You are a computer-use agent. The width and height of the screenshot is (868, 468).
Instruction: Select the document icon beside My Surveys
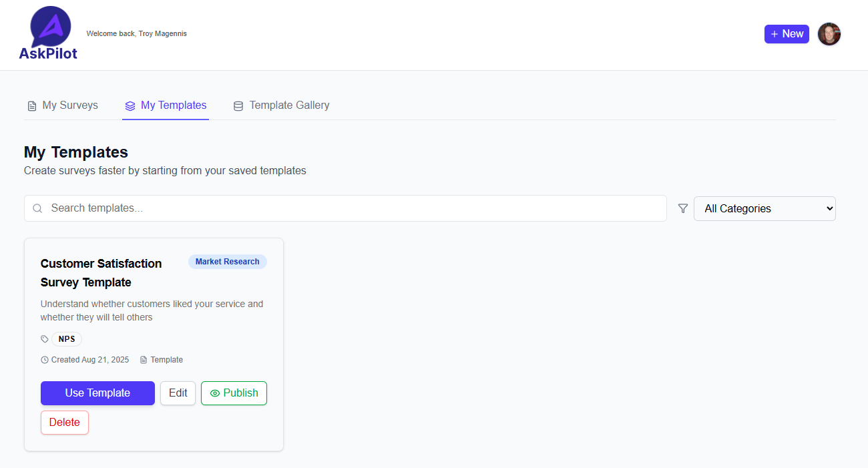coord(31,105)
